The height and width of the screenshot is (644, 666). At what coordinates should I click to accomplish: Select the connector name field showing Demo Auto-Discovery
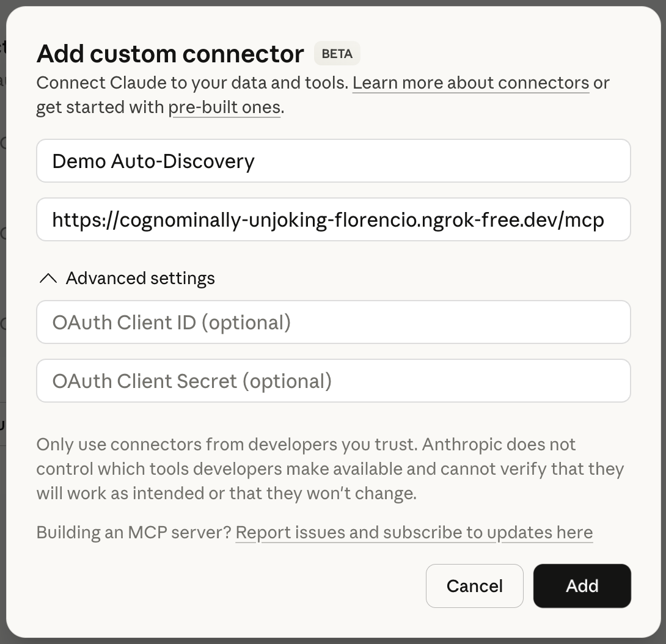333,161
